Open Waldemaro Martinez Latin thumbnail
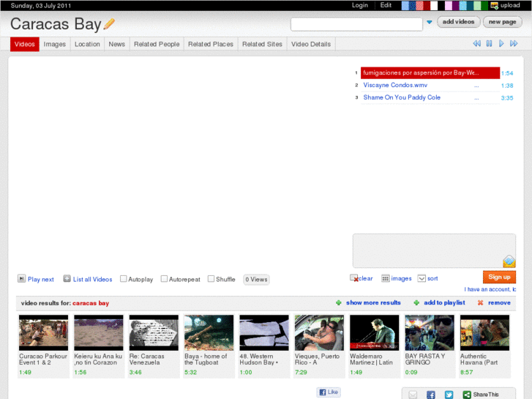Viewport: 532px width, 399px height. coord(375,332)
